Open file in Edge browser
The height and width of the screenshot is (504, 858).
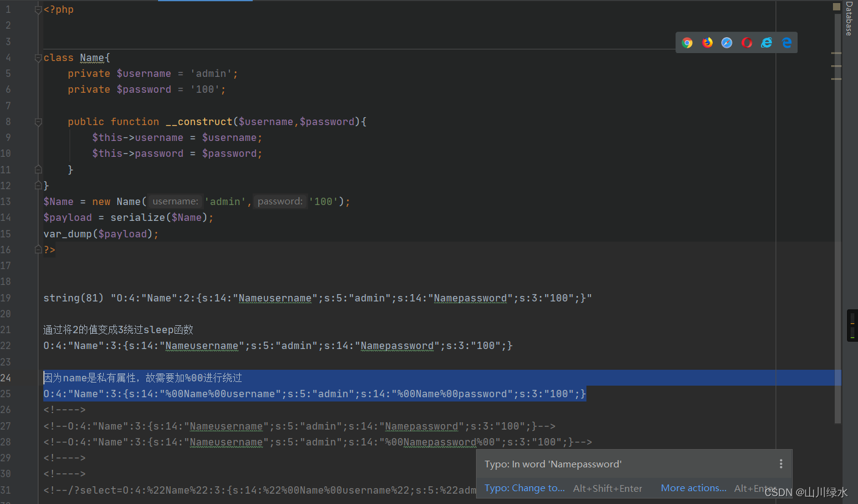click(x=787, y=43)
